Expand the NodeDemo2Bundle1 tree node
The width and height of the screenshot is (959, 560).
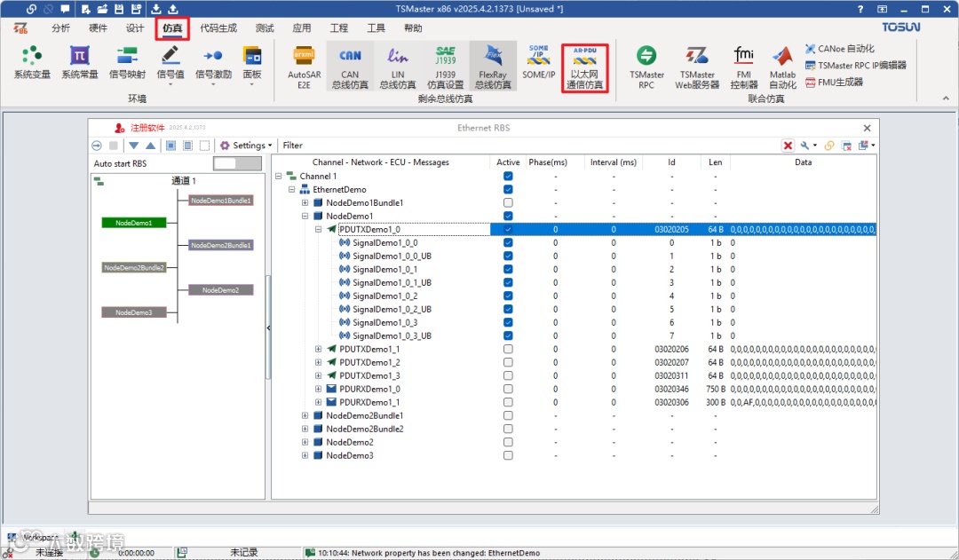(305, 415)
